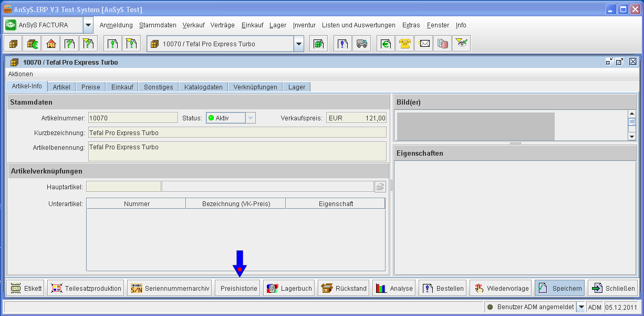Expand the Benutzer ADM angemeldet dropdown
The image size is (644, 316).
coord(581,307)
